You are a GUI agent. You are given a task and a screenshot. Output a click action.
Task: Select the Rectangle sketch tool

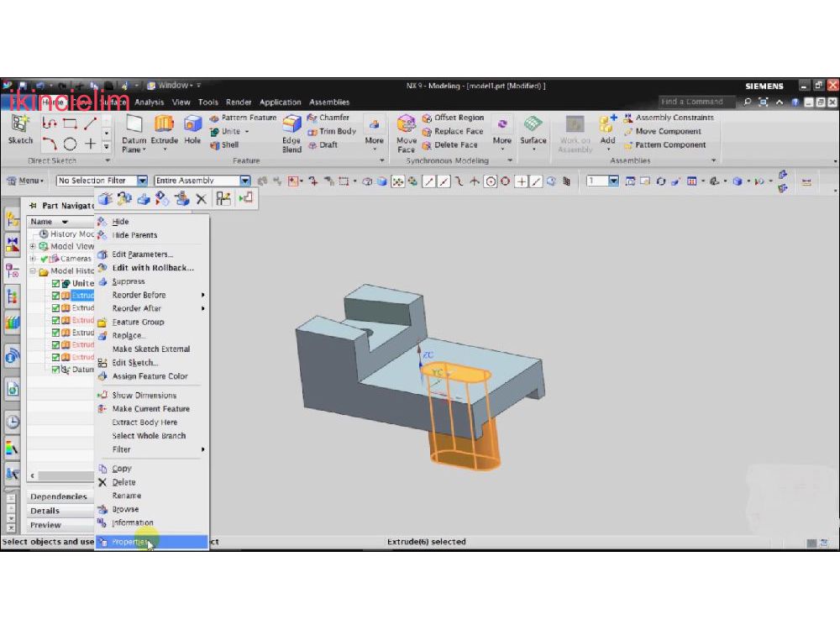(70, 123)
